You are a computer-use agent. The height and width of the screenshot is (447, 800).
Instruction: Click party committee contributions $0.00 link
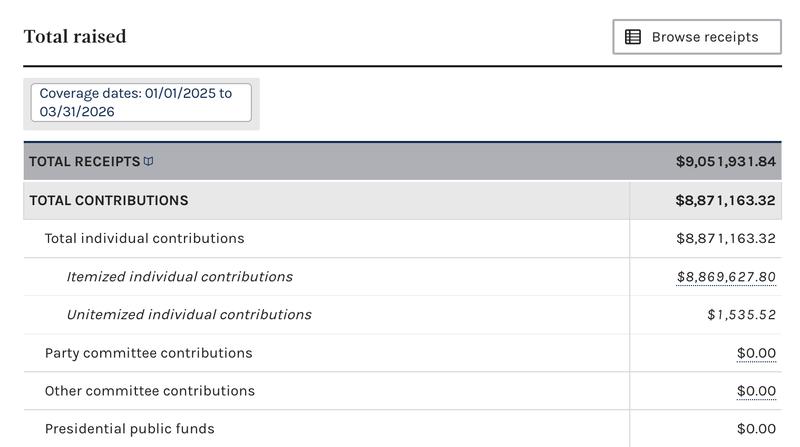coord(756,353)
